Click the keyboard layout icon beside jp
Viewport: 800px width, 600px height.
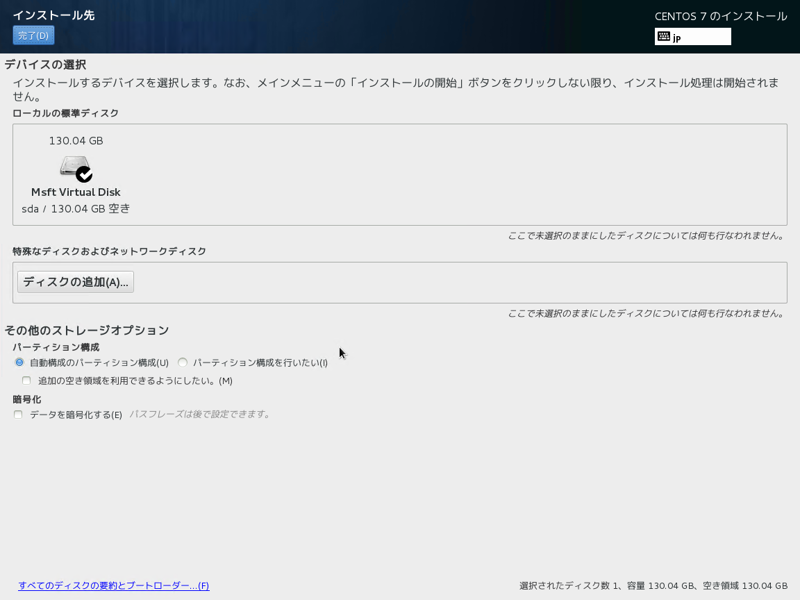click(664, 36)
